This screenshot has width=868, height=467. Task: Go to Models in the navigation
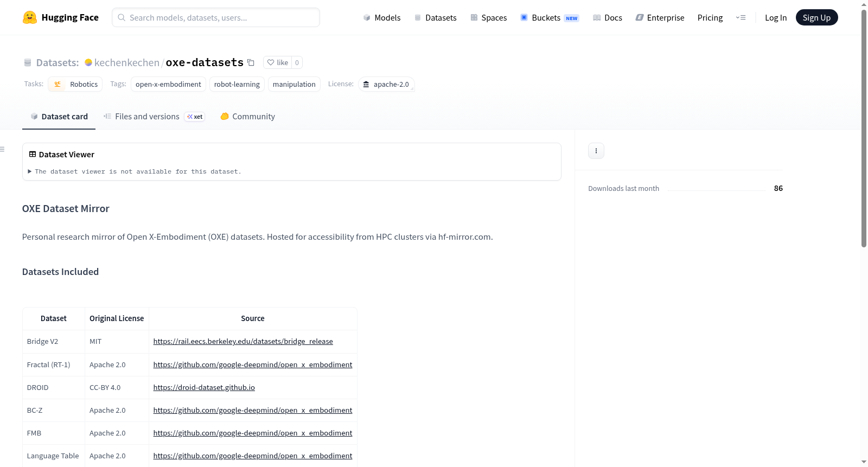point(382,17)
